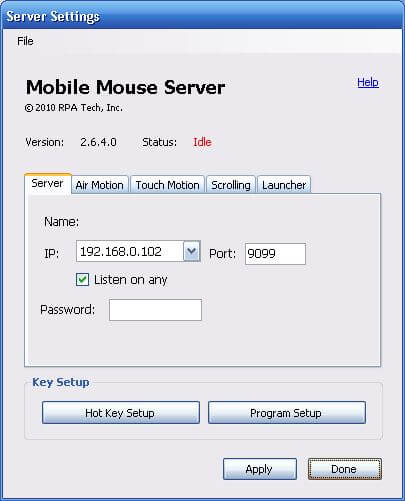Switch to the Scrolling tab

pos(231,185)
